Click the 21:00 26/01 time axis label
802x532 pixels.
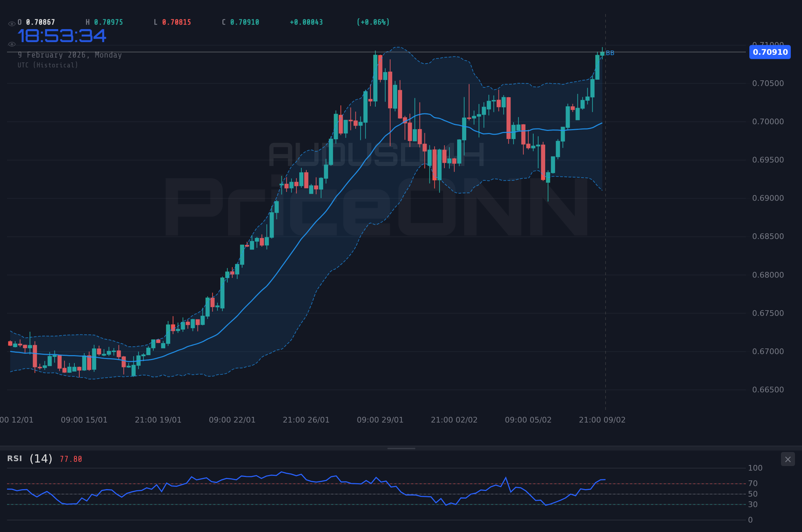tap(306, 420)
